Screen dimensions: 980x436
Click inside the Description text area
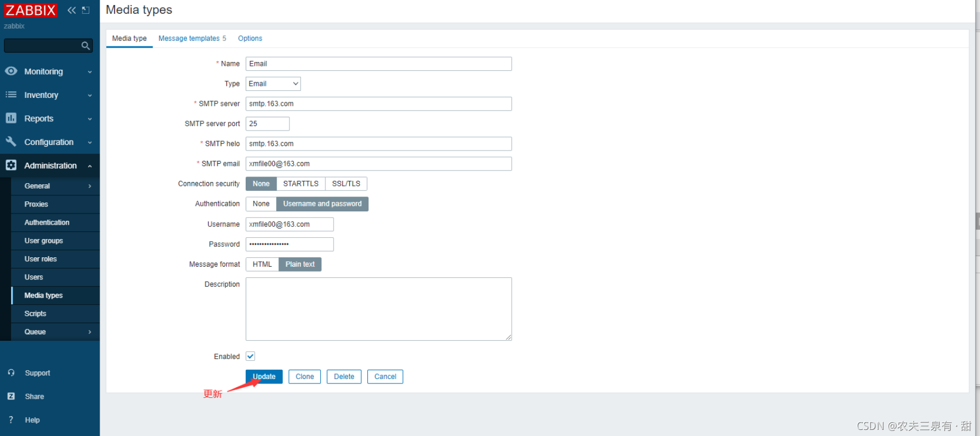(x=378, y=309)
